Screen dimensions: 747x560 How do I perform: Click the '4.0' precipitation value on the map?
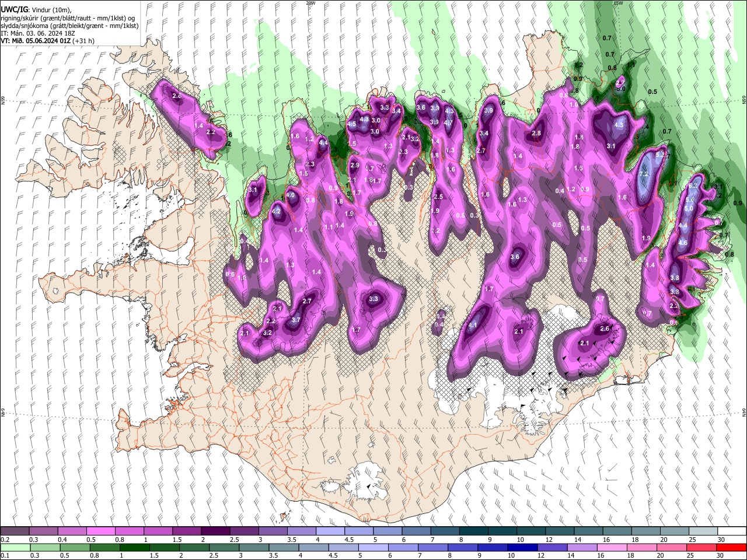click(291, 195)
